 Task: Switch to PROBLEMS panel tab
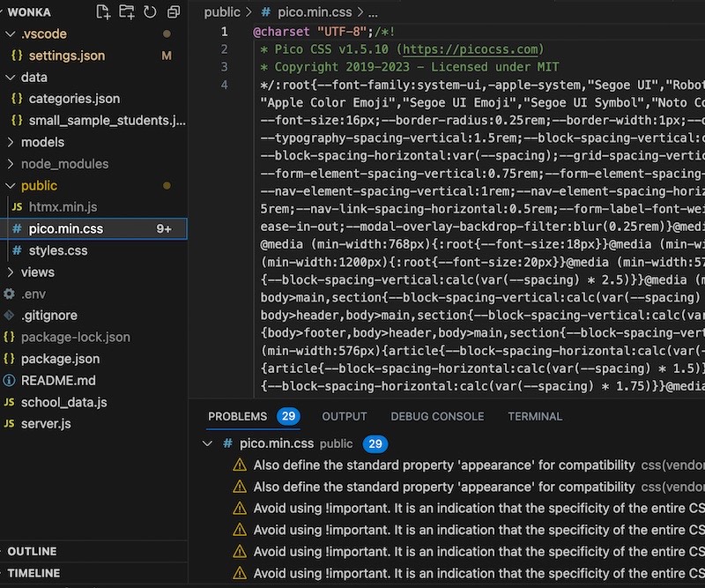click(x=237, y=417)
